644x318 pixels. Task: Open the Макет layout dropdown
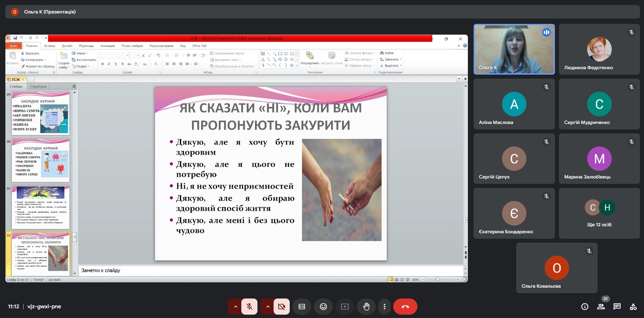[81, 53]
